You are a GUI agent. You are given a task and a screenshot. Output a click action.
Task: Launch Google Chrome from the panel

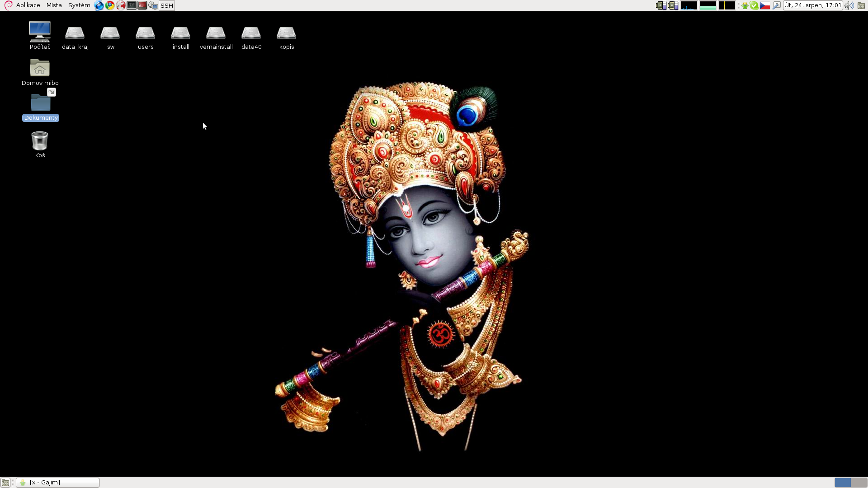point(109,5)
